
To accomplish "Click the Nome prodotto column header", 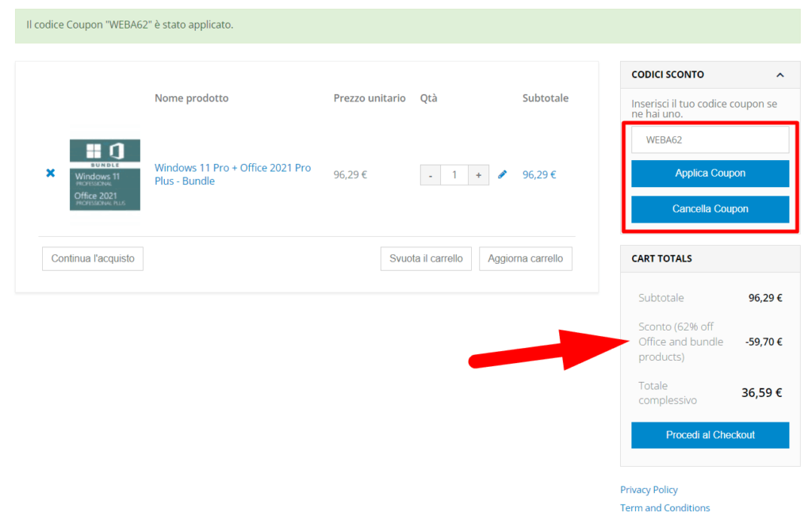I will (192, 97).
